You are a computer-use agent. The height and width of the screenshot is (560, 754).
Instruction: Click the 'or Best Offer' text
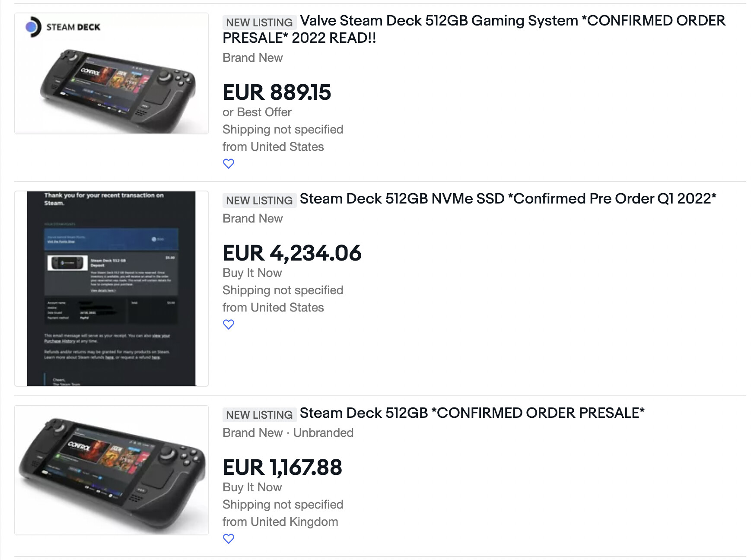pyautogui.click(x=257, y=112)
